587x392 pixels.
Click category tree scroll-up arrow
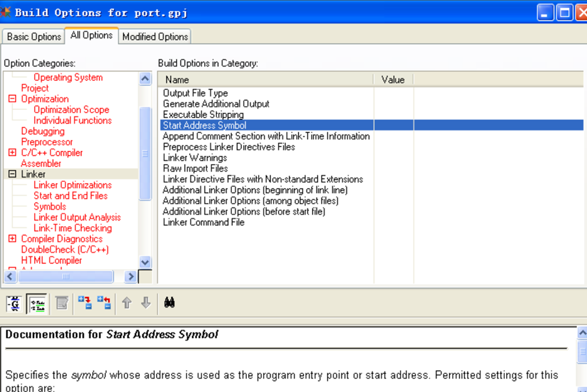point(146,78)
